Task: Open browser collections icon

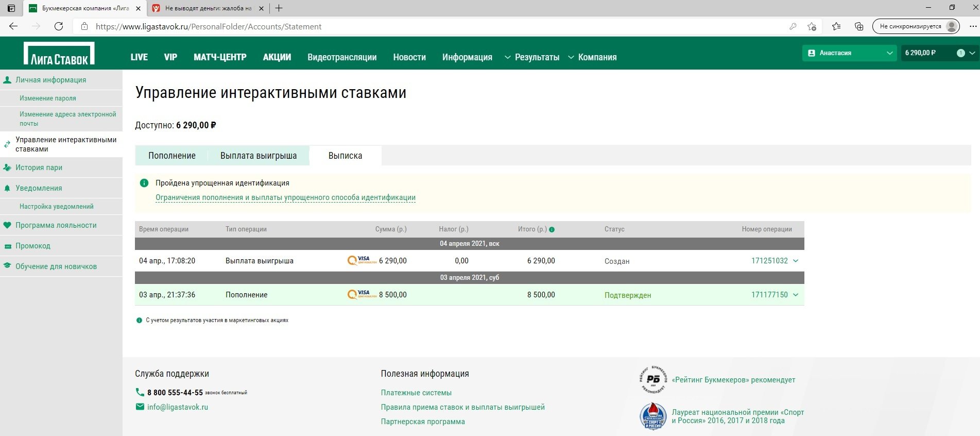Action: 859,26
